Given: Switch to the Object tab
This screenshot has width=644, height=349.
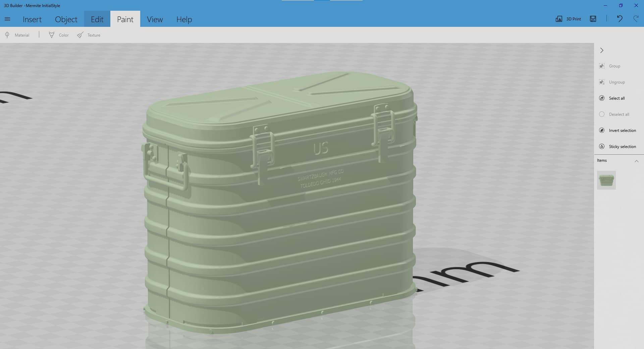Looking at the screenshot, I should [66, 19].
